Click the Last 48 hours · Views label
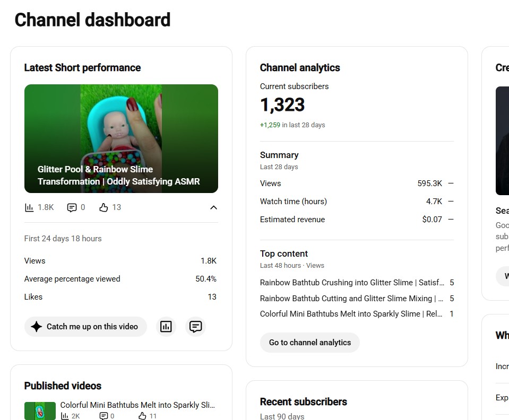This screenshot has height=420, width=509. pos(292,266)
